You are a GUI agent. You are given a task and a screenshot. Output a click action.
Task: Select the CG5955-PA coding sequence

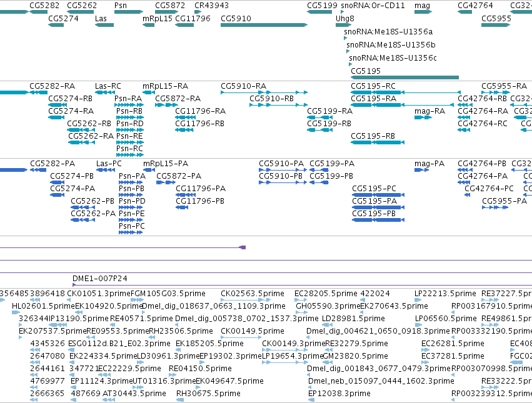pyautogui.click(x=495, y=207)
